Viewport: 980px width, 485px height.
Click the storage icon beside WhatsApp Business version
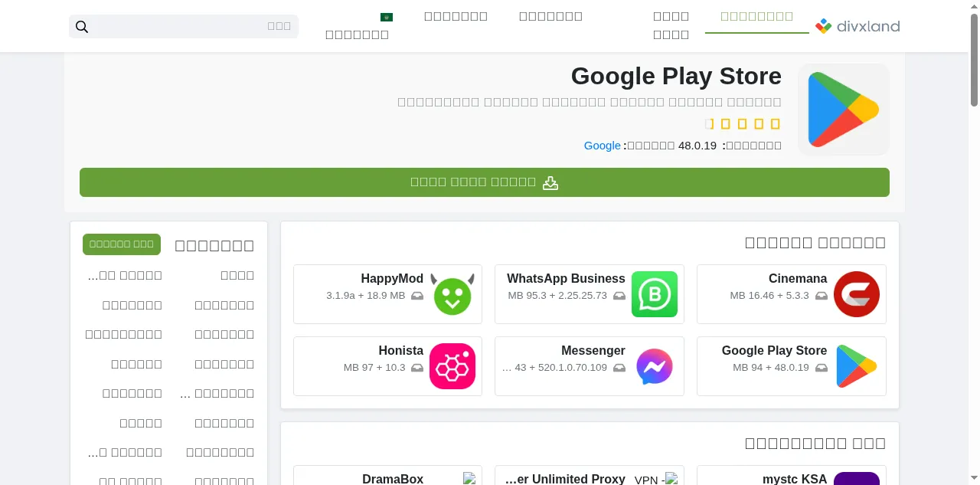[x=619, y=296]
